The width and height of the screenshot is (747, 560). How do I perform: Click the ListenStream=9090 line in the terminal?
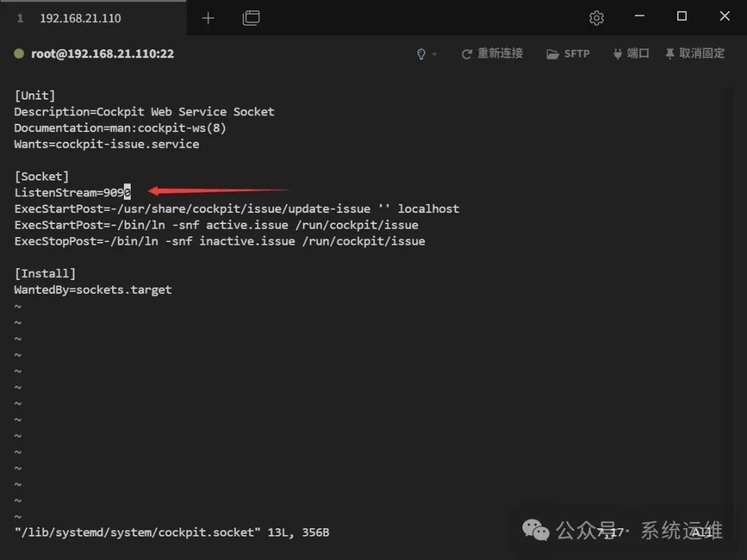tap(72, 192)
